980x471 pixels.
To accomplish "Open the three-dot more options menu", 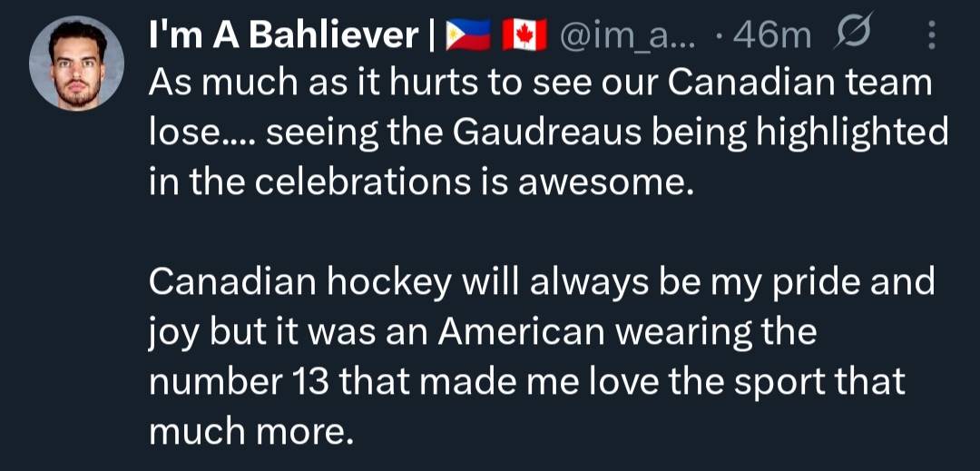I will [932, 36].
